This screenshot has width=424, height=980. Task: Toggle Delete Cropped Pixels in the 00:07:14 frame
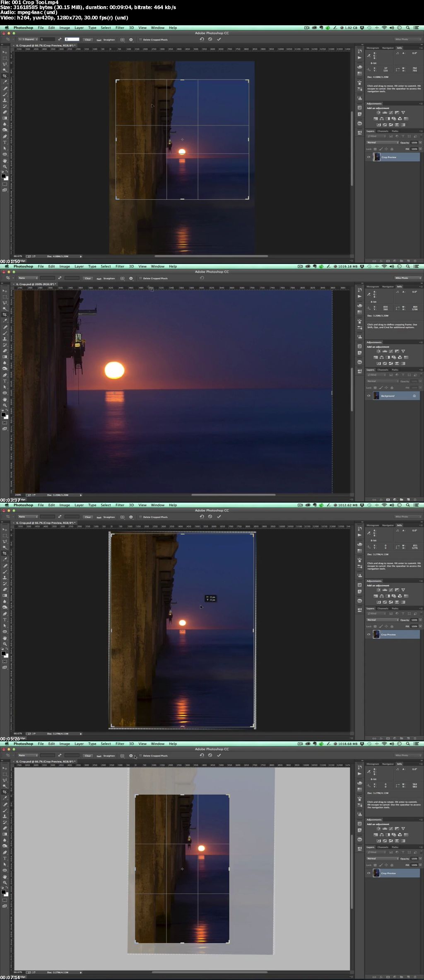click(140, 756)
